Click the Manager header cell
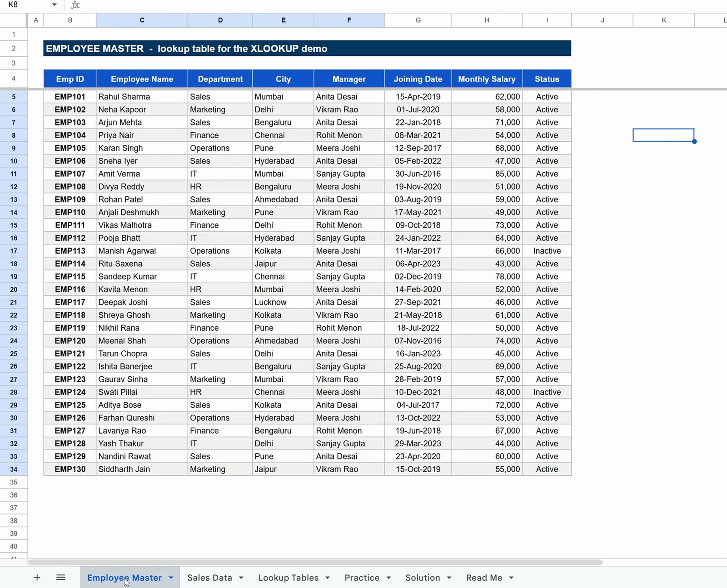Viewport: 727px width, 588px height. 349,79
